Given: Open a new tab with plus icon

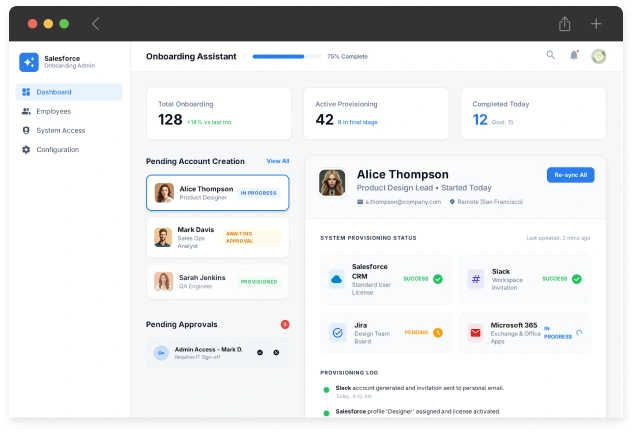Looking at the screenshot, I should [596, 23].
